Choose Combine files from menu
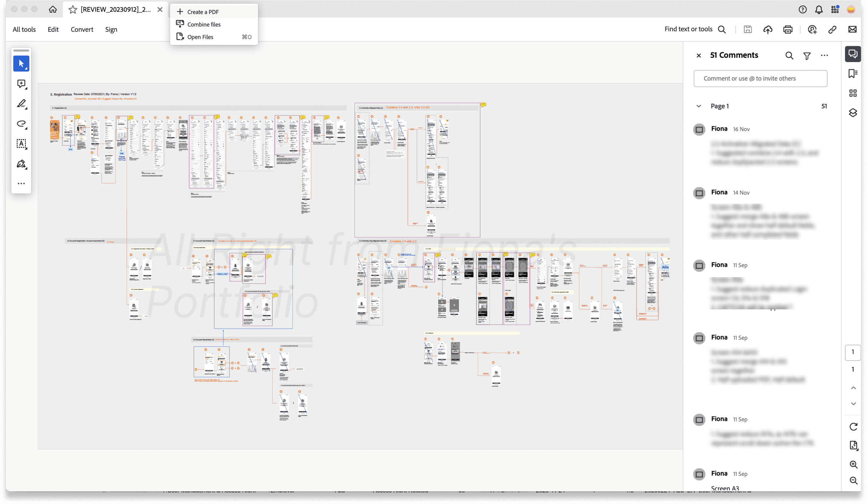The image size is (867, 504). coord(204,24)
